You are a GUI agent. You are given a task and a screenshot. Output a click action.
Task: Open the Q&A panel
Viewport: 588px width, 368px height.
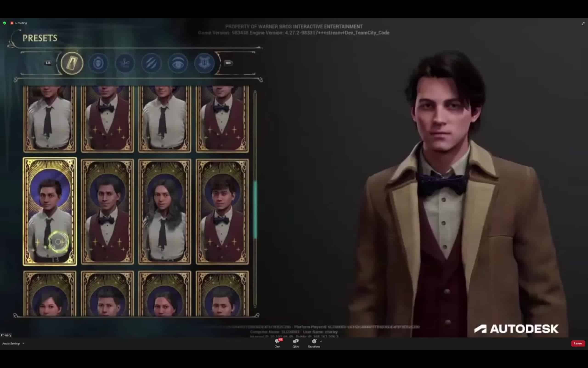click(296, 343)
